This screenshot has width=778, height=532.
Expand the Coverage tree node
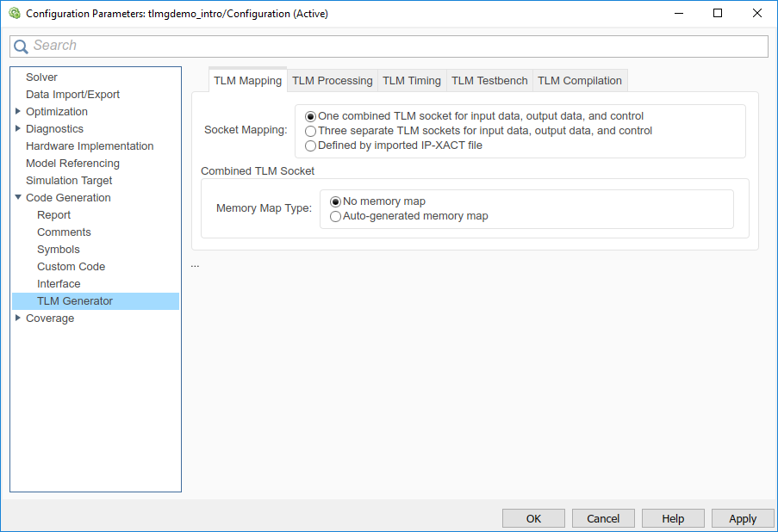(18, 318)
